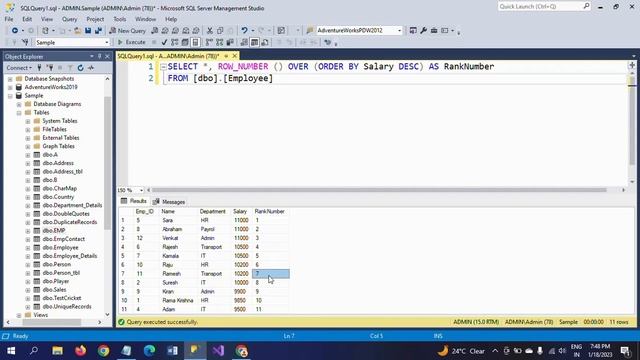This screenshot has width=640, height=360.
Task: Select Results to File mode
Action: click(x=265, y=42)
